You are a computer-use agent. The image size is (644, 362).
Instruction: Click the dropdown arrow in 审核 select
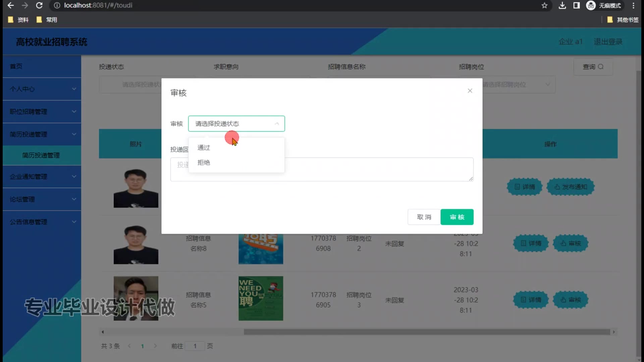[277, 124]
